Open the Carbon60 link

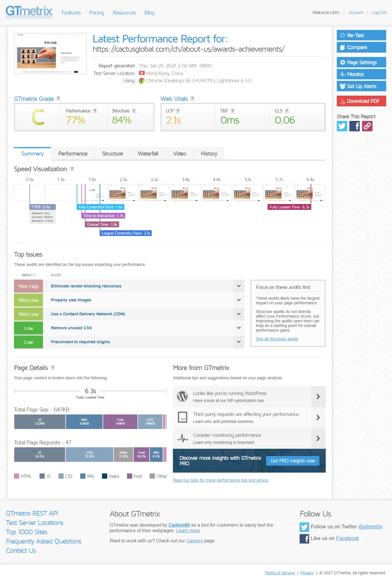179,525
